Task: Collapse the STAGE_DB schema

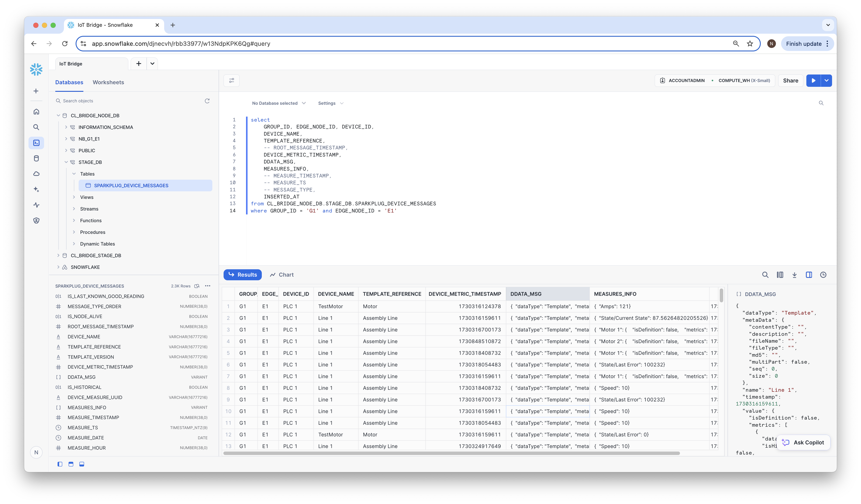Action: [66, 162]
